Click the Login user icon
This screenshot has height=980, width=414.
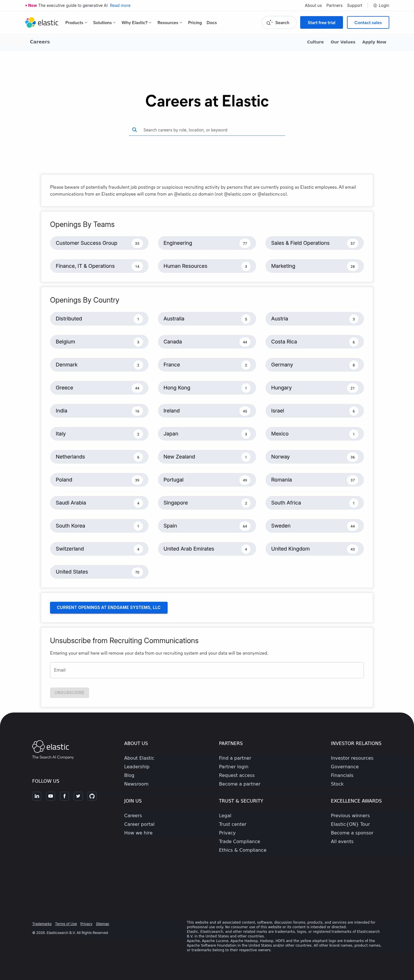[x=375, y=5]
